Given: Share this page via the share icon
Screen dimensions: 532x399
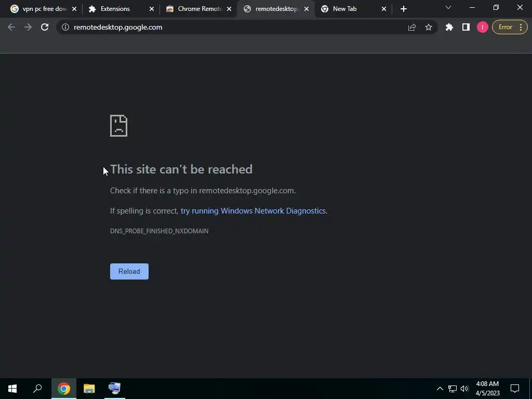Looking at the screenshot, I should point(412,27).
